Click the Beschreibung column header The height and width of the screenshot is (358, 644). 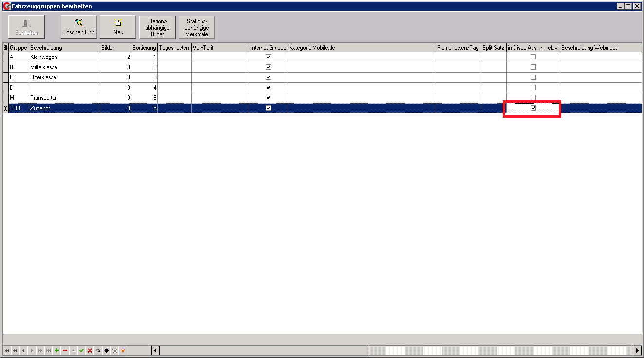tap(64, 48)
